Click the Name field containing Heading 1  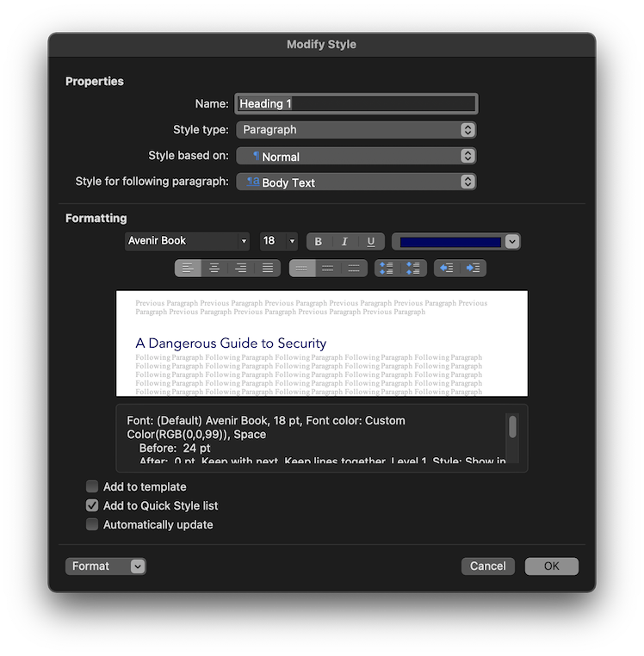[x=356, y=104]
